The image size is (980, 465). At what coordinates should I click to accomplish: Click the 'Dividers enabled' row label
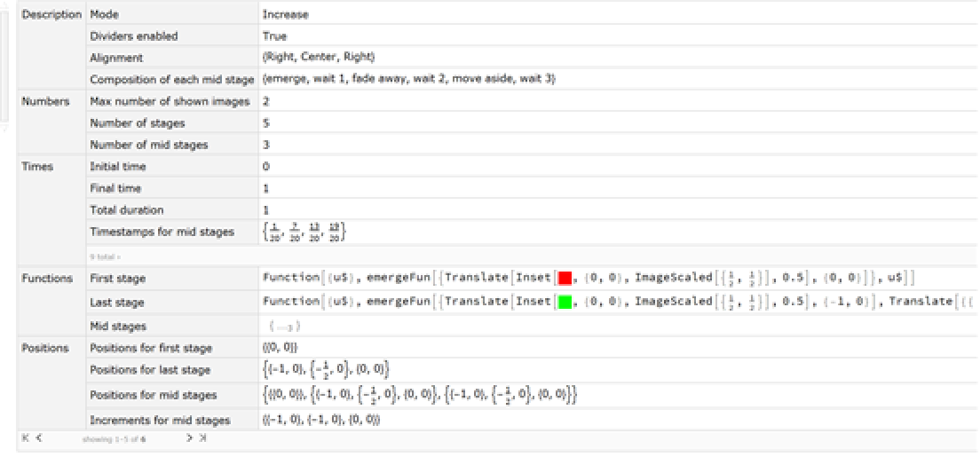pyautogui.click(x=134, y=36)
